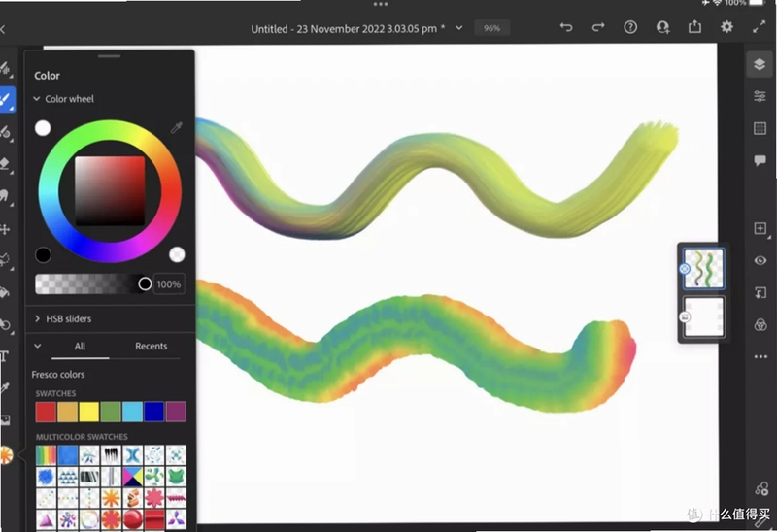Select the Text tool
The width and height of the screenshot is (777, 532).
[x=4, y=356]
